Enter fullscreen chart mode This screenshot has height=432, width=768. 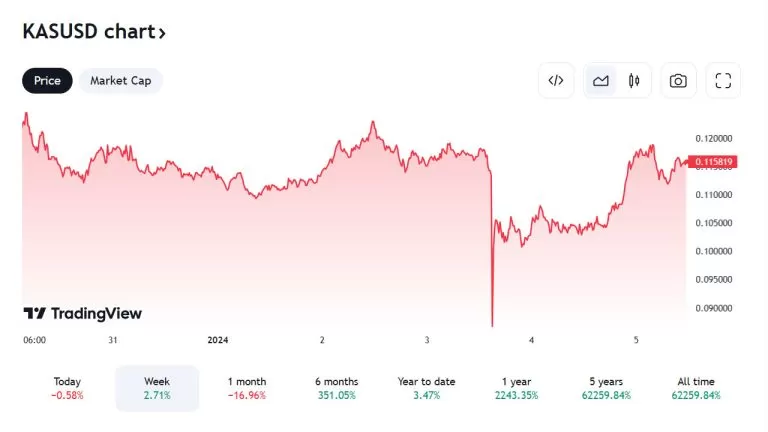(x=724, y=81)
